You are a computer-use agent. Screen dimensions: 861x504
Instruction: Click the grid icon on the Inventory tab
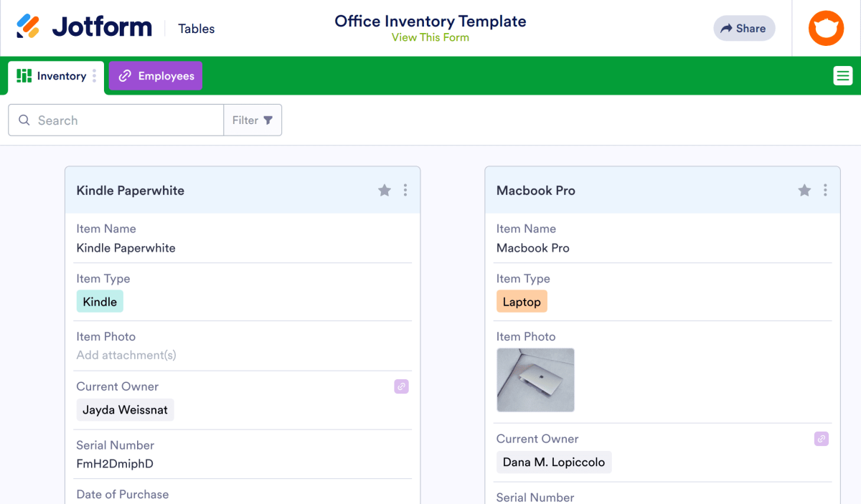[23, 75]
